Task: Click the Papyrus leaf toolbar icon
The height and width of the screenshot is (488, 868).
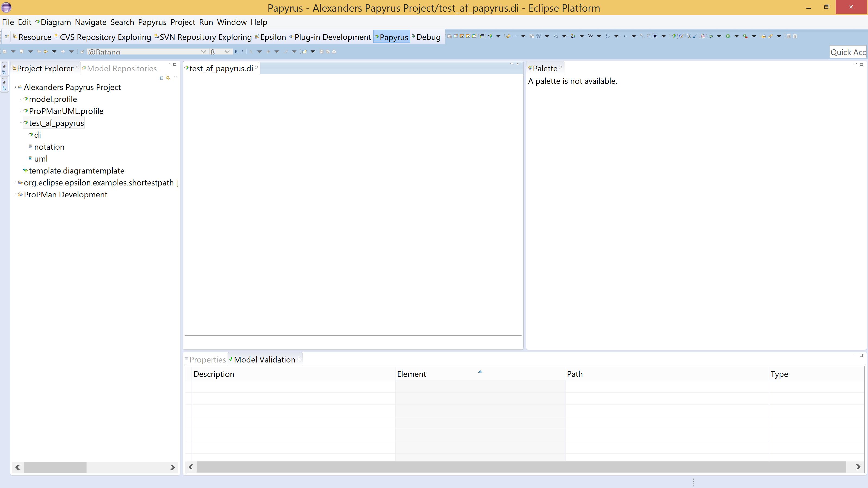Action: (x=490, y=36)
